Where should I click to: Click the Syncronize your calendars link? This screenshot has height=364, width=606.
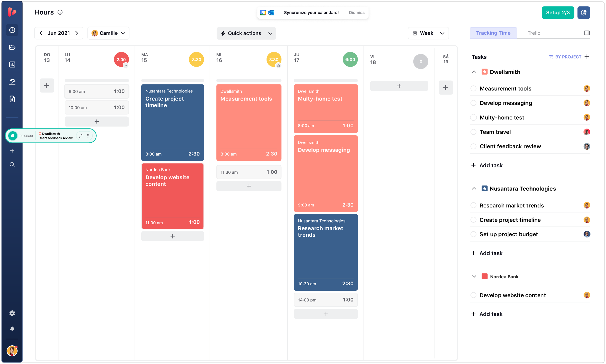pyautogui.click(x=311, y=13)
